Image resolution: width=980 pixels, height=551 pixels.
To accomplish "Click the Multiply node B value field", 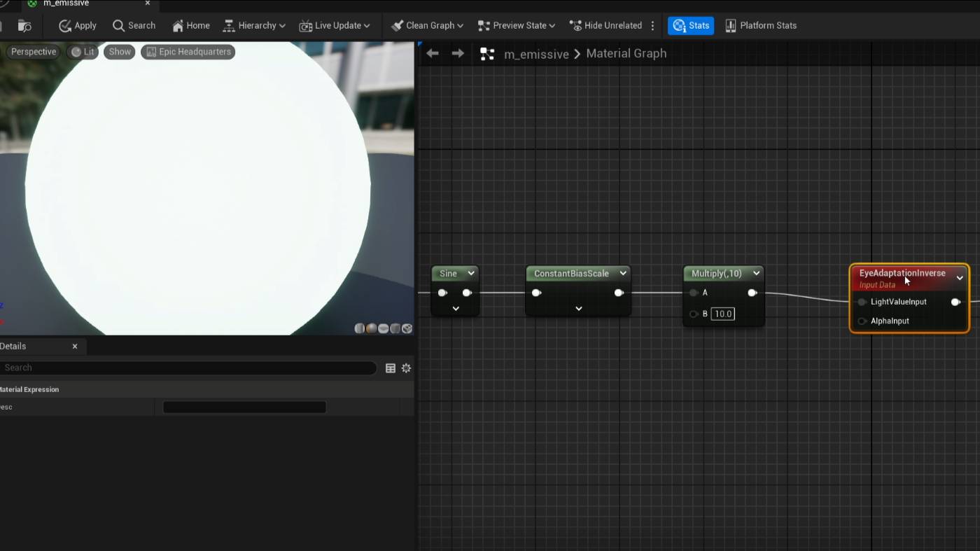I will point(722,314).
